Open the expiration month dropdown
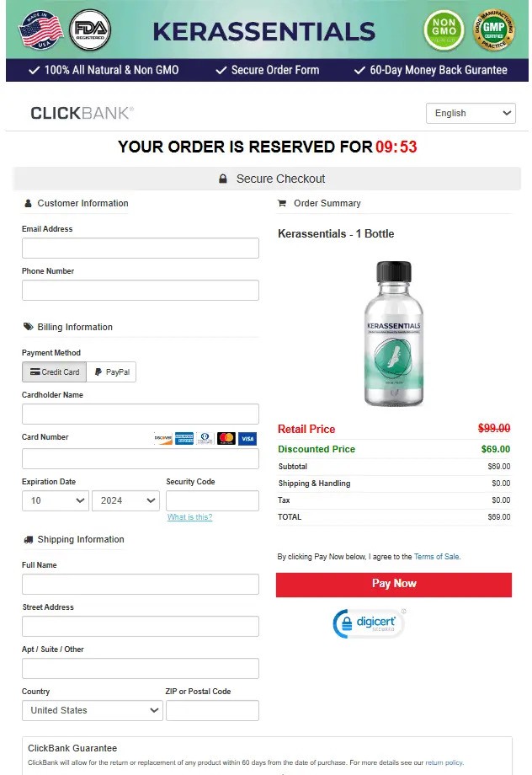The height and width of the screenshot is (775, 532). (56, 500)
